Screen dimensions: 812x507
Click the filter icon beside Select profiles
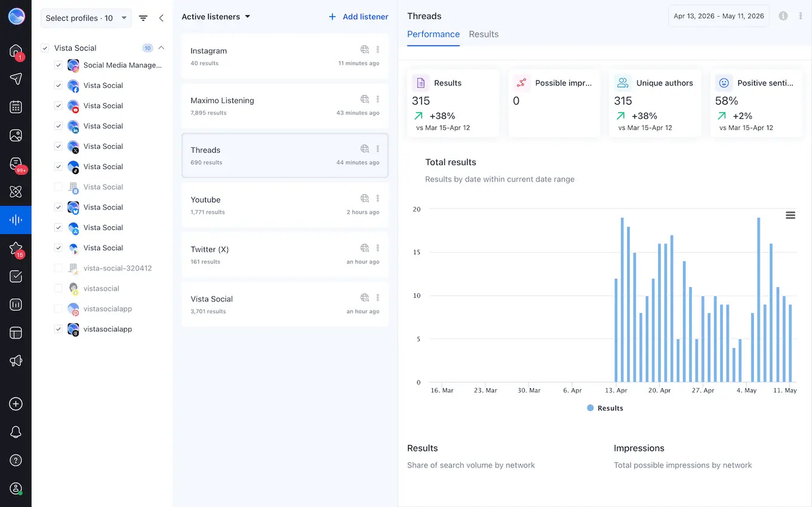(x=143, y=18)
